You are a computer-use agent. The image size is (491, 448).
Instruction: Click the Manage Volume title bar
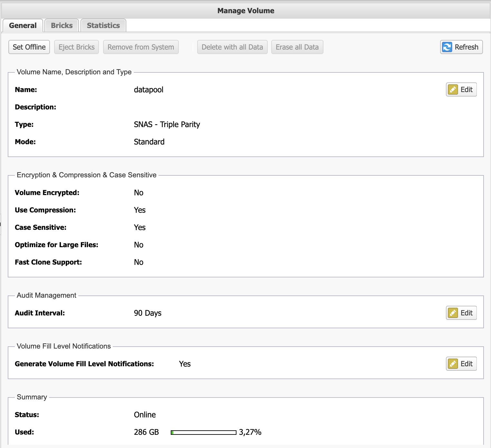tap(246, 11)
